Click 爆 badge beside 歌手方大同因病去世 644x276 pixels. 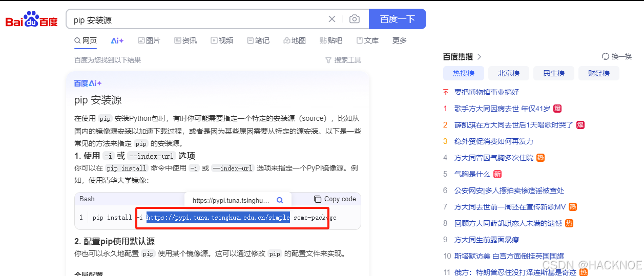tap(557, 109)
